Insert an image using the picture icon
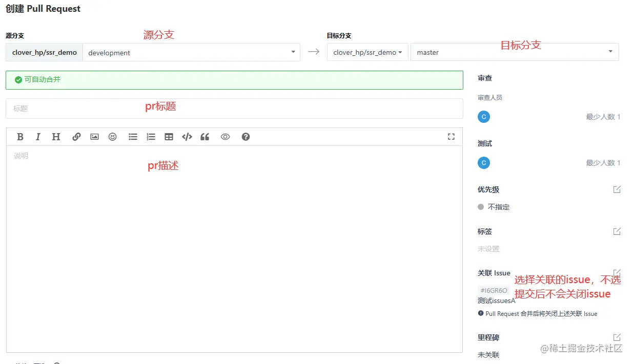 pos(94,137)
